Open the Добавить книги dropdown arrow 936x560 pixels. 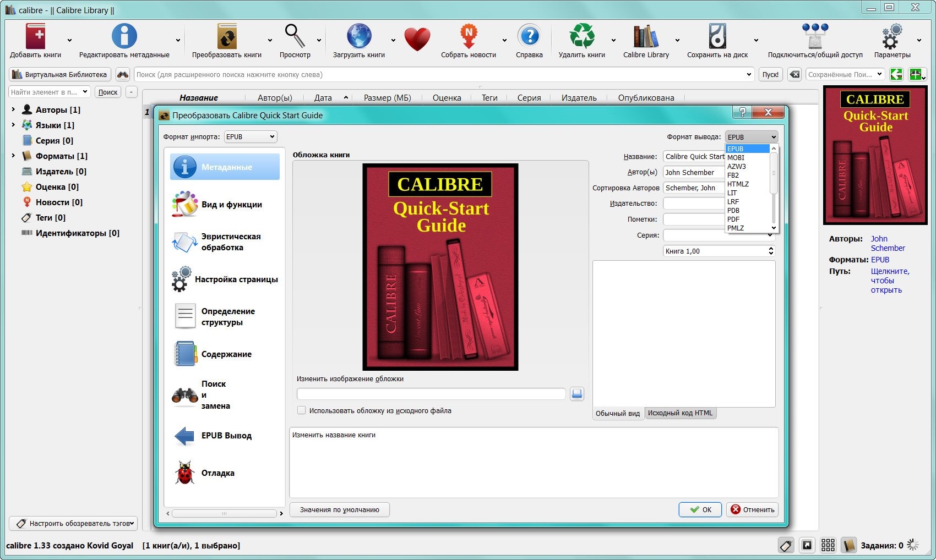click(69, 40)
